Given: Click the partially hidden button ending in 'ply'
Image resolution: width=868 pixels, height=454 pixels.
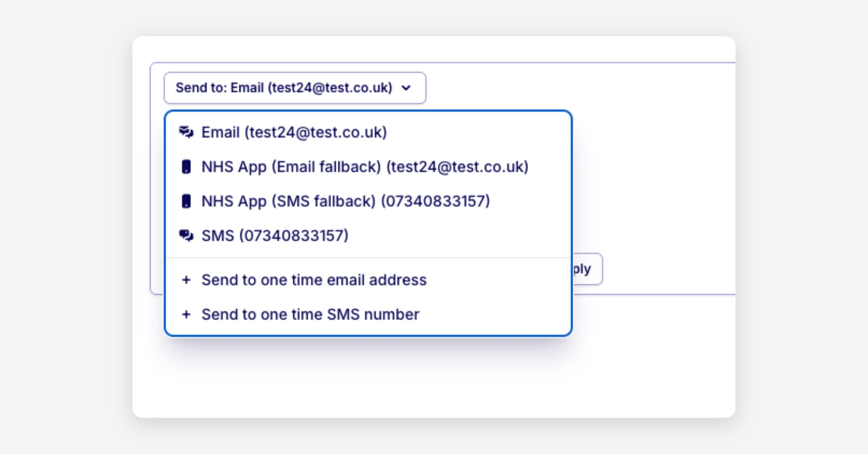Looking at the screenshot, I should 587,269.
